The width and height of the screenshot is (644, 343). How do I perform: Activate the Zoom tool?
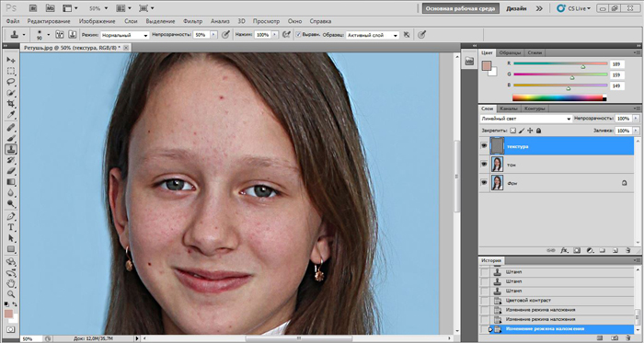[x=11, y=294]
